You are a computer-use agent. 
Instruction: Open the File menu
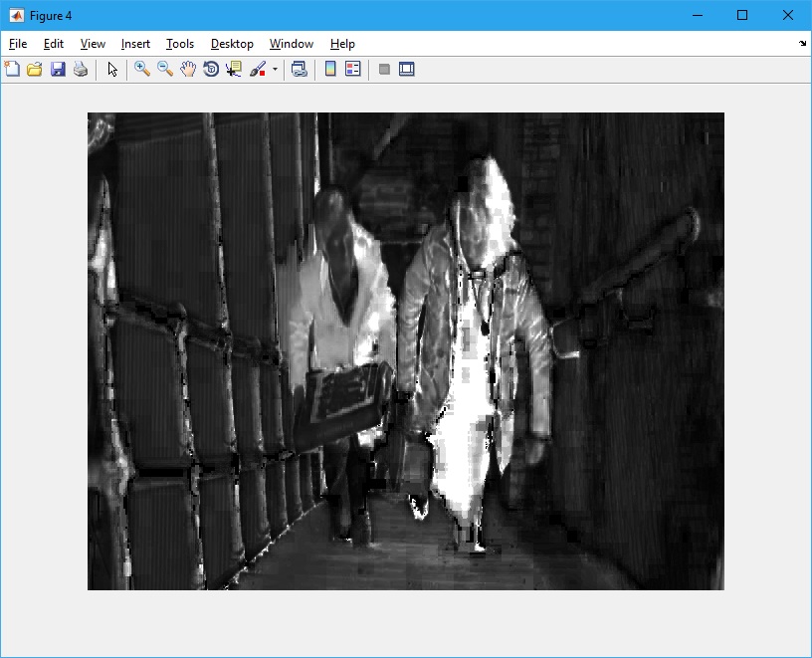(x=18, y=44)
